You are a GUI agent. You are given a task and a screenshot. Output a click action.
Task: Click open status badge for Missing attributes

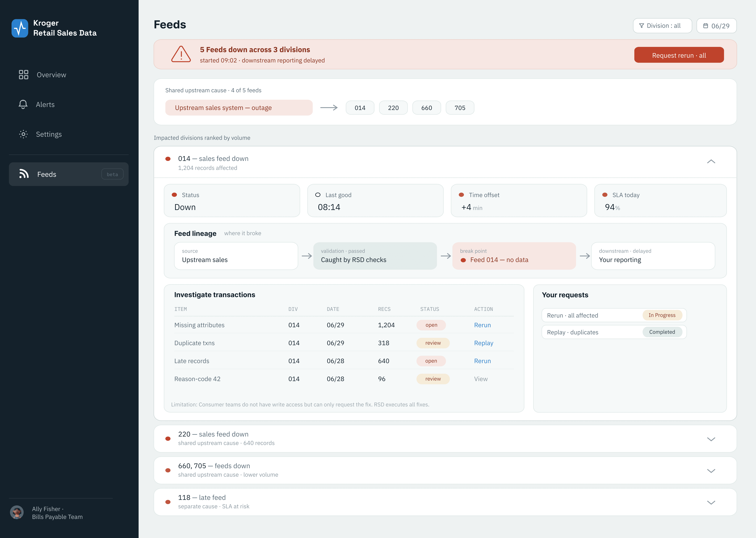click(x=431, y=325)
